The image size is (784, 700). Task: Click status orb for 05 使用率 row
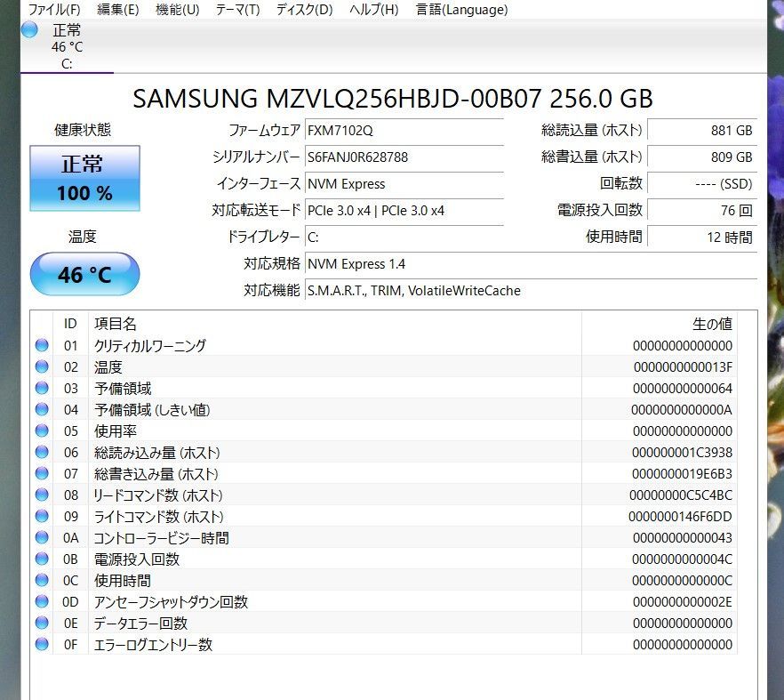tap(42, 430)
